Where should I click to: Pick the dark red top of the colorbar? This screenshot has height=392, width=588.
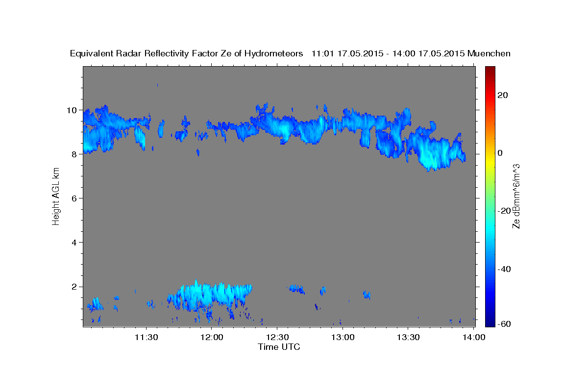(490, 70)
